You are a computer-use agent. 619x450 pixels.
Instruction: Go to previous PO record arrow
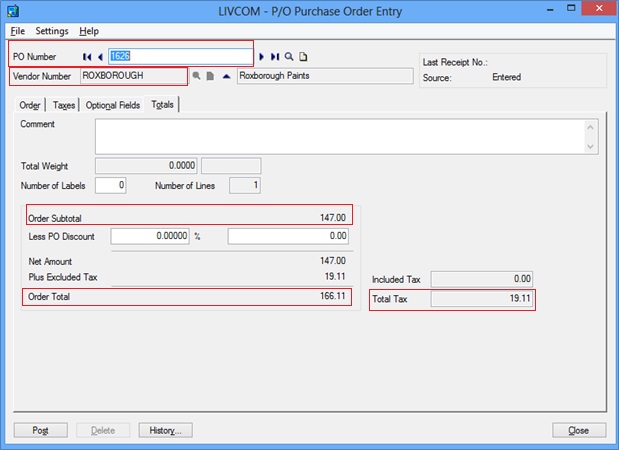pos(100,57)
